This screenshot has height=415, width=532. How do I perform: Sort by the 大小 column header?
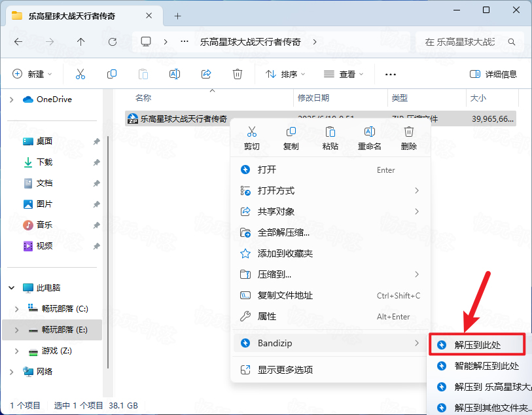(x=478, y=98)
